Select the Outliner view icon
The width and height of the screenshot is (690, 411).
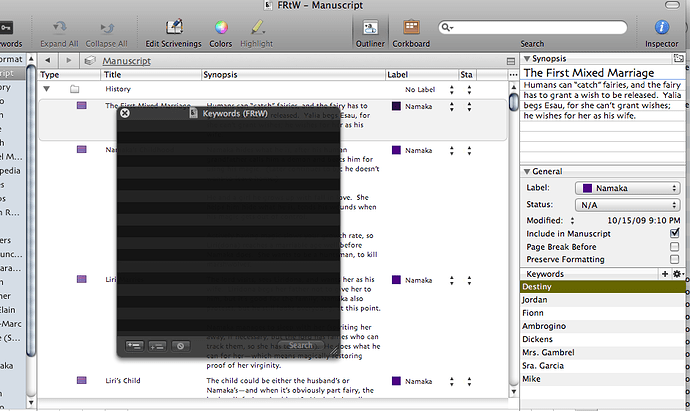coord(370,27)
